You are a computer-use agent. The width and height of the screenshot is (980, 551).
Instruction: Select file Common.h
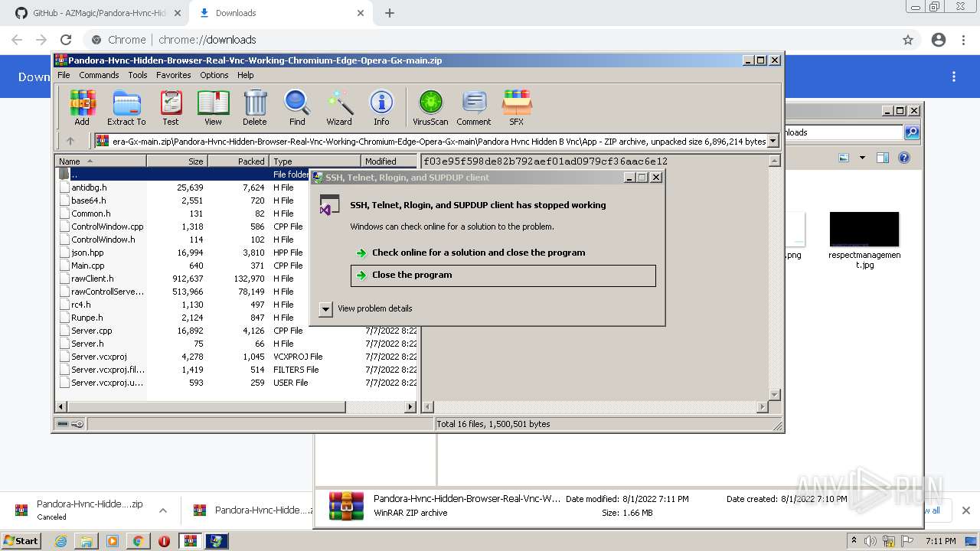[x=90, y=214]
